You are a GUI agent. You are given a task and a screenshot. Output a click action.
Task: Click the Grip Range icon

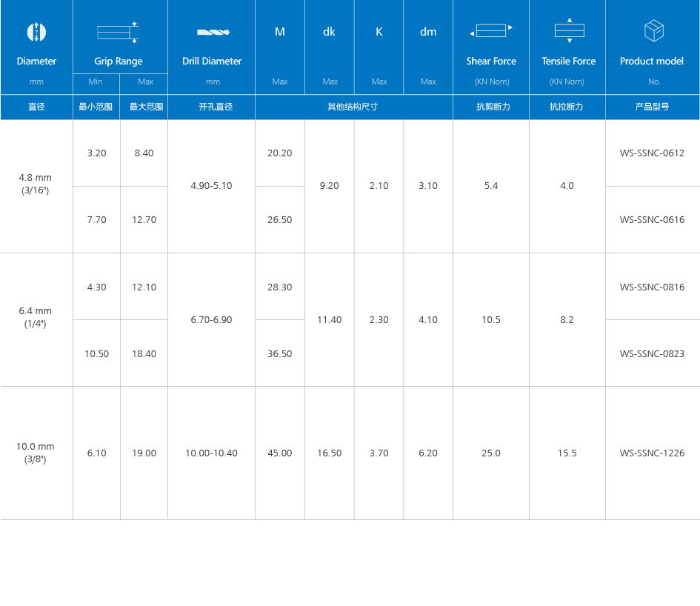pyautogui.click(x=119, y=31)
